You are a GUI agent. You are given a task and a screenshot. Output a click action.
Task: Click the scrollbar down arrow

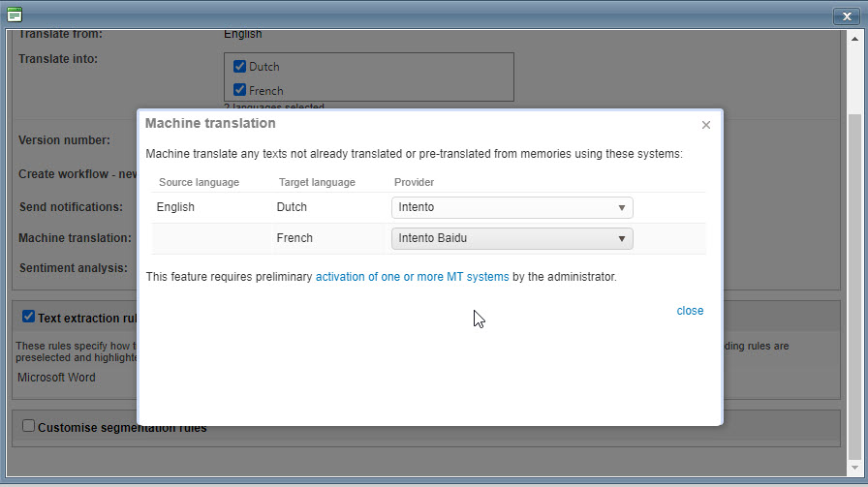[853, 469]
